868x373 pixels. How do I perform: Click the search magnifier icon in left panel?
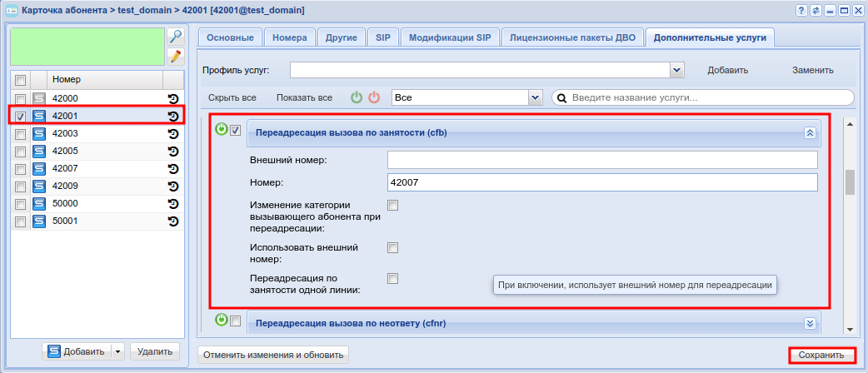[x=175, y=37]
